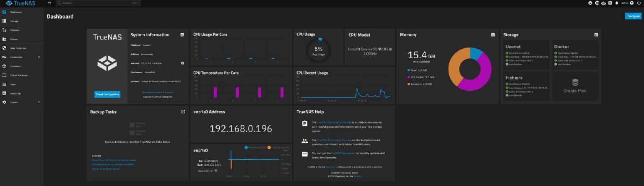644x186 pixels.
Task: Click the Check for Updates button
Action: [x=107, y=94]
